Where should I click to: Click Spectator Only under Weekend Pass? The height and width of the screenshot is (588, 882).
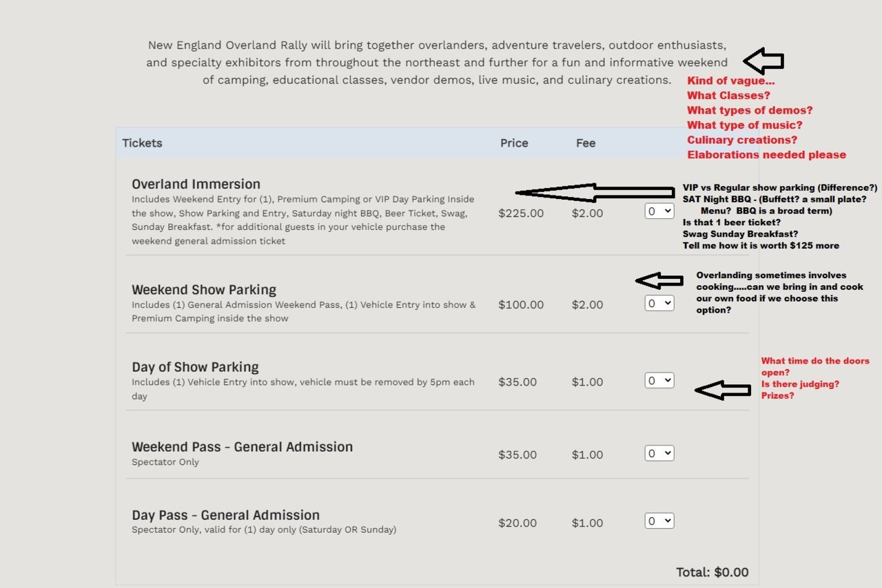click(x=165, y=462)
